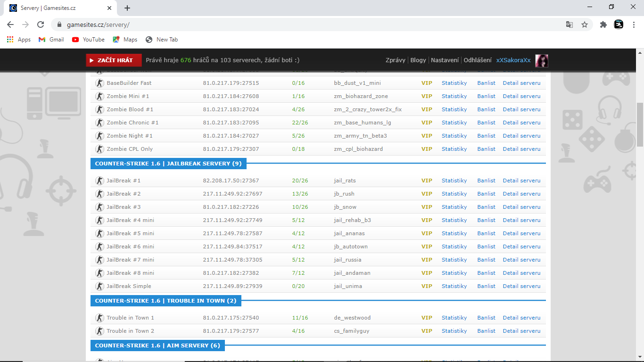Click the Google Translate icon in address bar
644x362 pixels.
click(570, 25)
